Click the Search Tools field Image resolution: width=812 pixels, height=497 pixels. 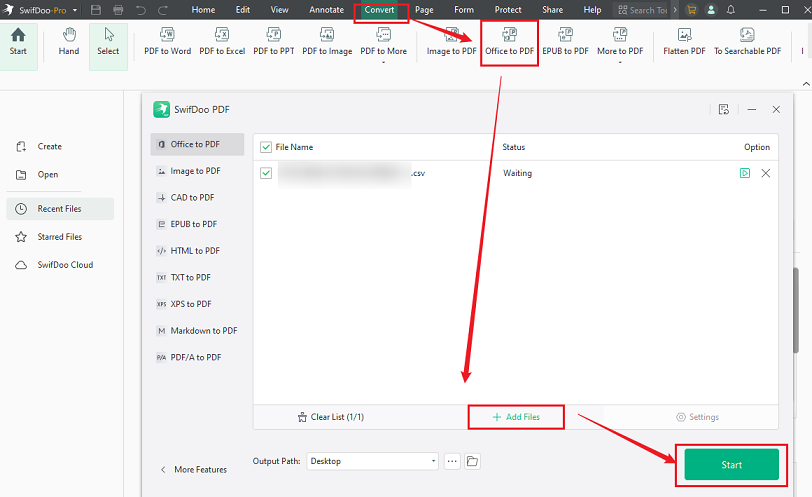tap(642, 10)
